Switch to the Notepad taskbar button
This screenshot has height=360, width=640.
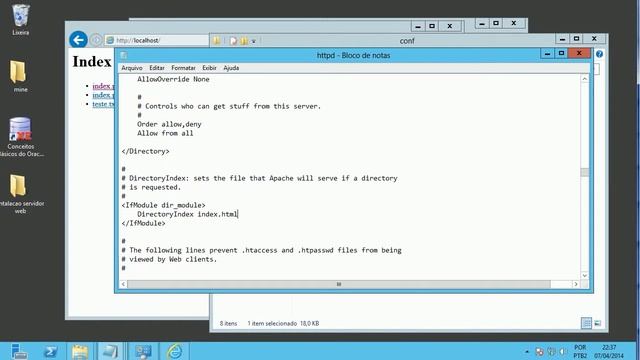coord(110,351)
